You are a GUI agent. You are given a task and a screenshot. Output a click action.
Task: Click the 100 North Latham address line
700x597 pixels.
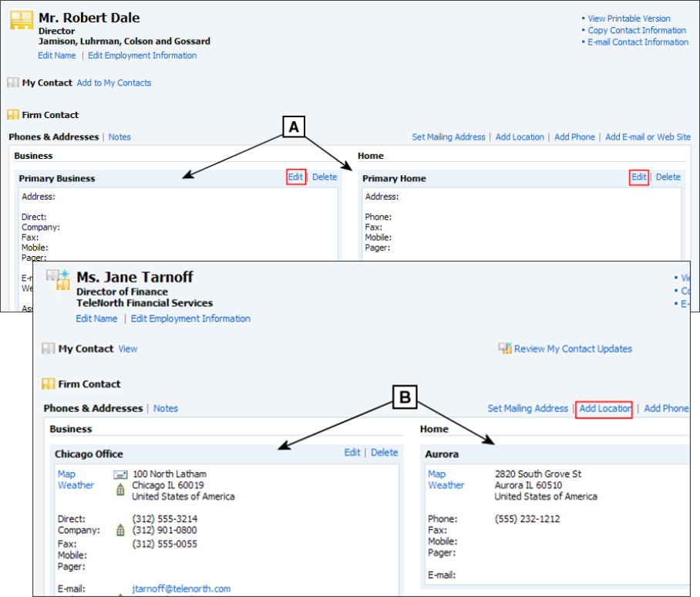coord(170,474)
